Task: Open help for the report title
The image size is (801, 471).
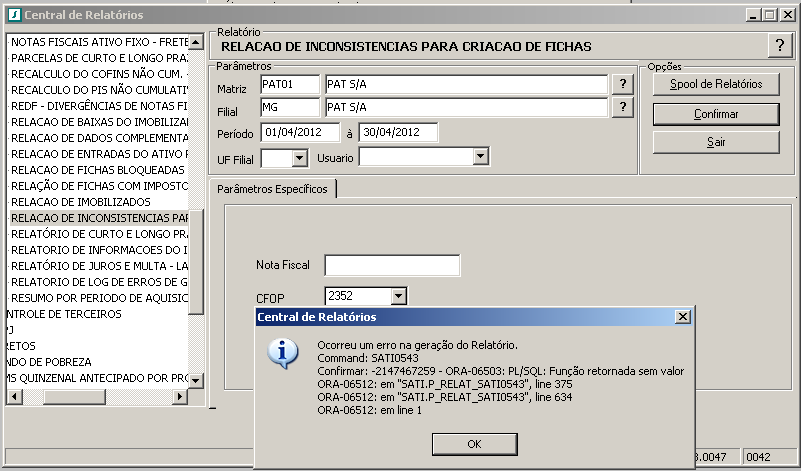Action: (x=780, y=46)
